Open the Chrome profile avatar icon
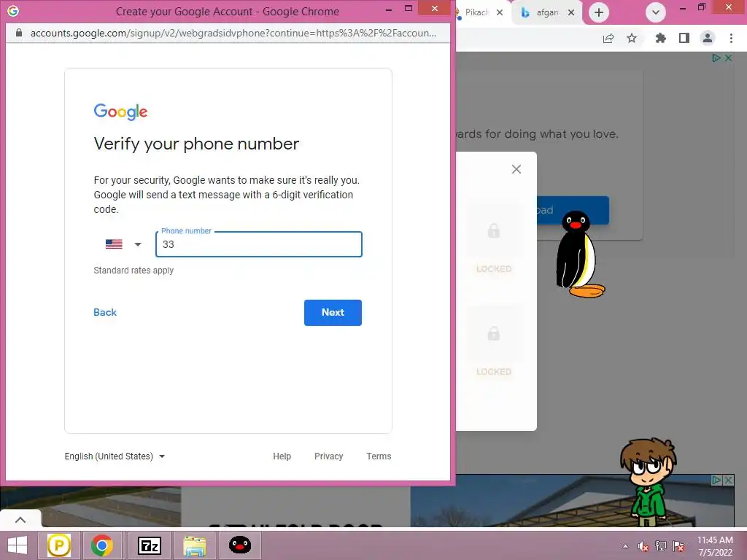Screen dimensions: 747x560 [x=708, y=38]
